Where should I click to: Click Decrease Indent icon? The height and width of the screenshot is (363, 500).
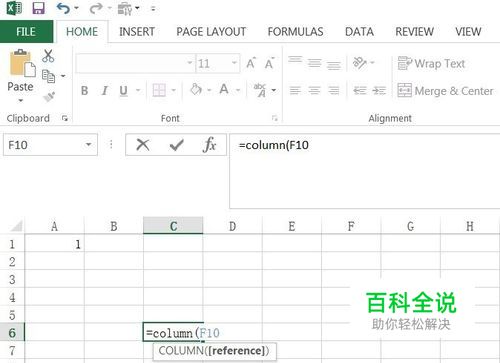pos(360,90)
